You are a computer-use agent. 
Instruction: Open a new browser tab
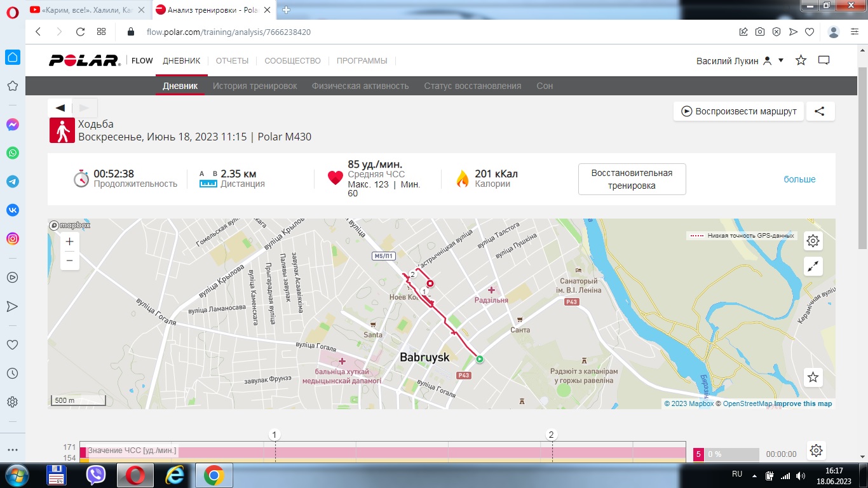(x=286, y=10)
